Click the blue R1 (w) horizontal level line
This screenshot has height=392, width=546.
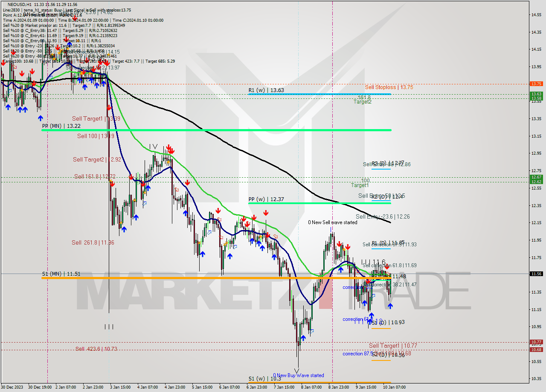319,94
